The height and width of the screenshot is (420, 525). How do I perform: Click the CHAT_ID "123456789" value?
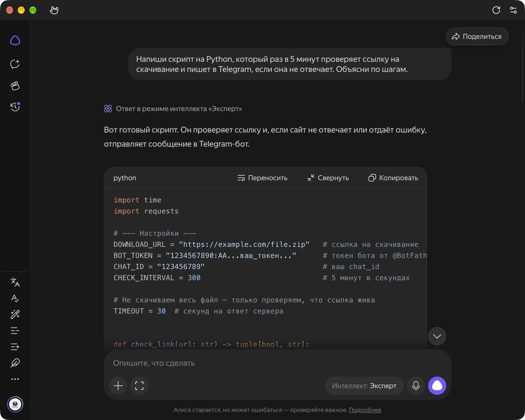click(181, 267)
